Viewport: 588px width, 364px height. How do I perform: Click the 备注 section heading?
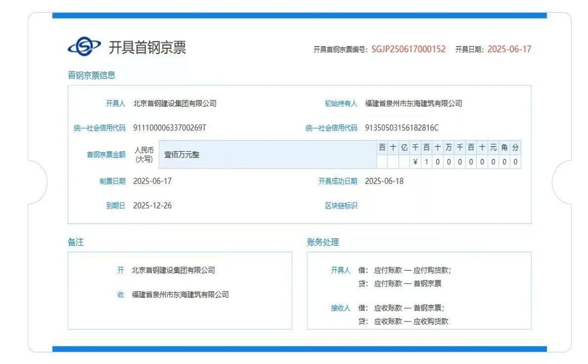point(75,242)
